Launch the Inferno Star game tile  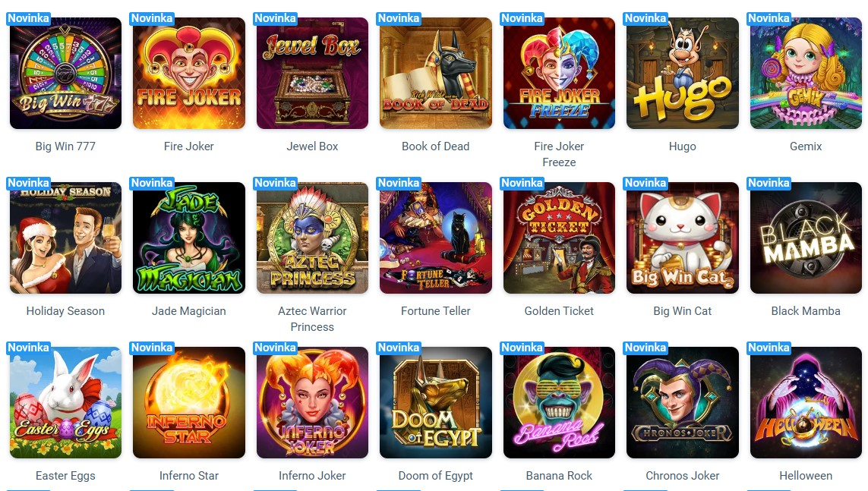point(189,402)
